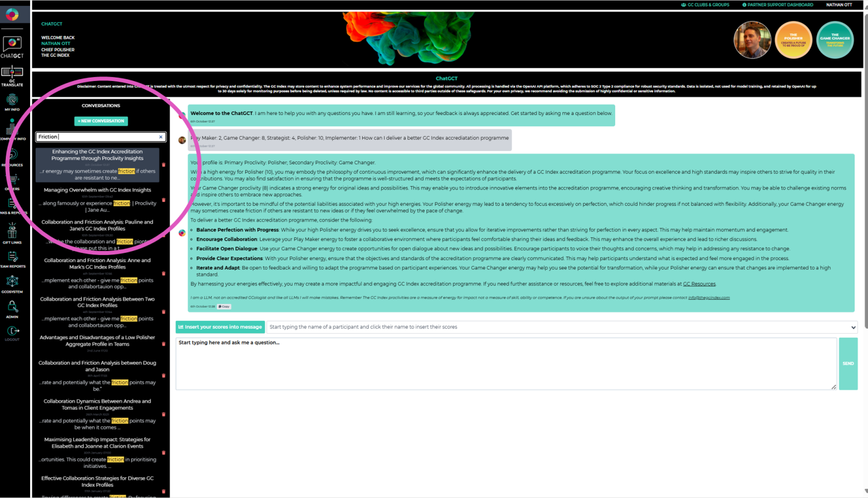This screenshot has height=498, width=868.
Task: Click the Logout icon in sidebar
Action: [x=12, y=333]
